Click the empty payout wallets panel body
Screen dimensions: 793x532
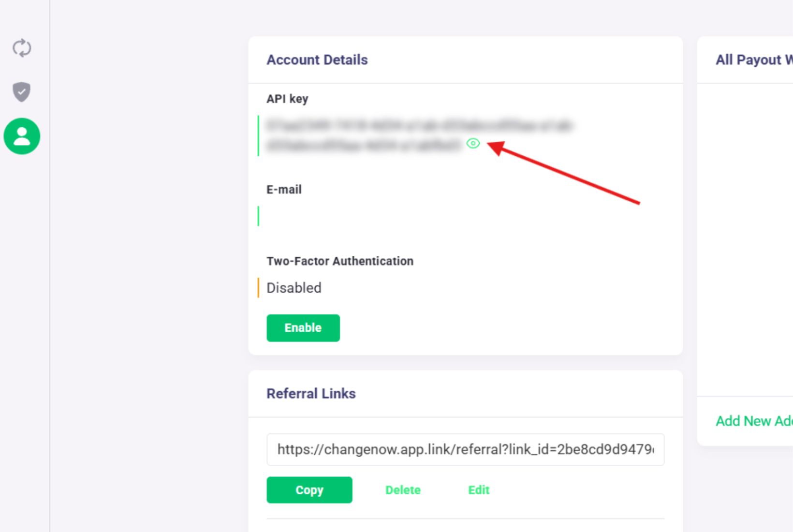745,239
